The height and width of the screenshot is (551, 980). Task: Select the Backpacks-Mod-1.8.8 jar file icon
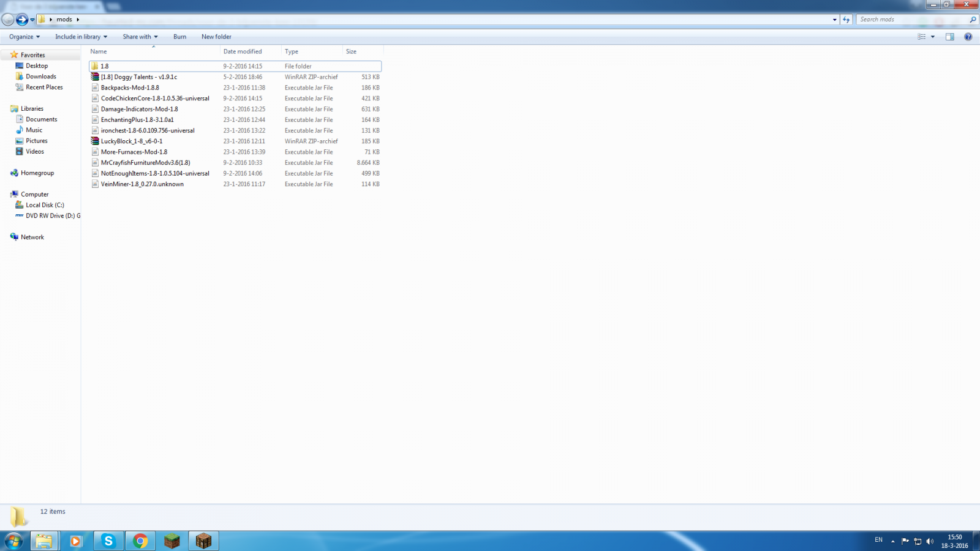(x=95, y=88)
